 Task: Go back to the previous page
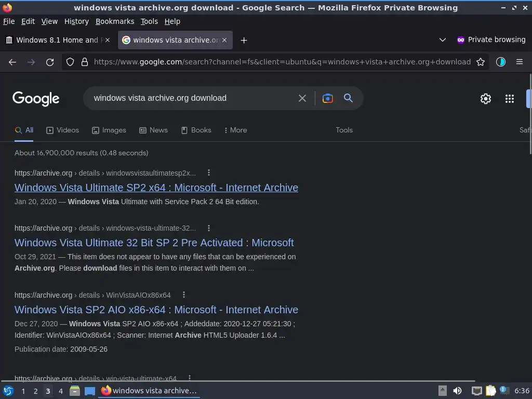tap(12, 62)
